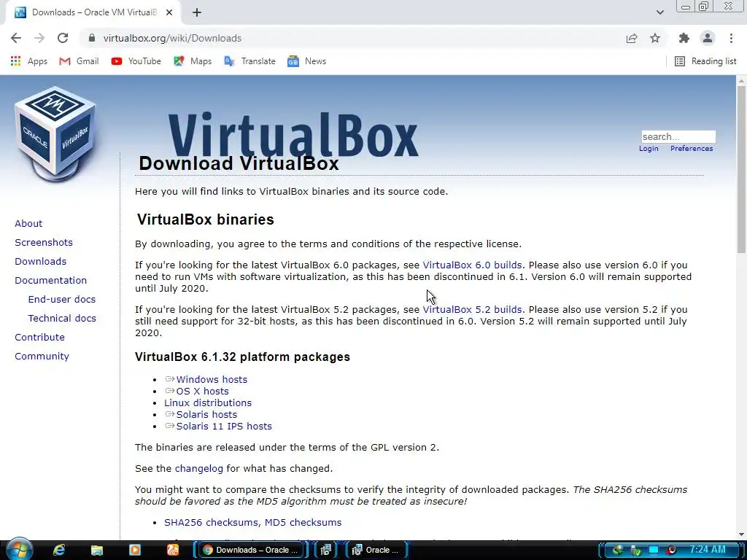Expand the tab search chevron
Screen dimensions: 747x560
pyautogui.click(x=659, y=12)
